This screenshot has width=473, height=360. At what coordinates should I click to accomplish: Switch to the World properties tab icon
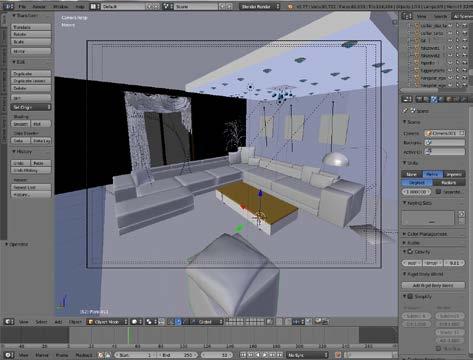441,99
